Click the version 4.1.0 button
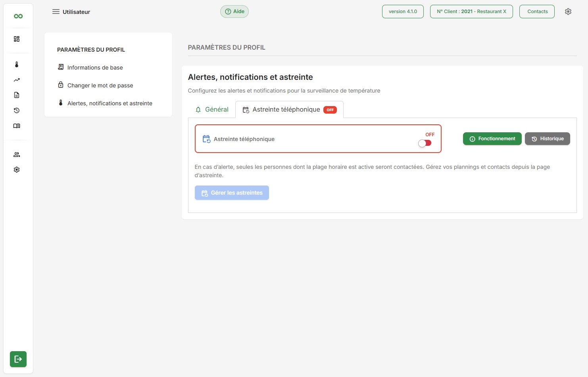The width and height of the screenshot is (588, 377). tap(403, 12)
